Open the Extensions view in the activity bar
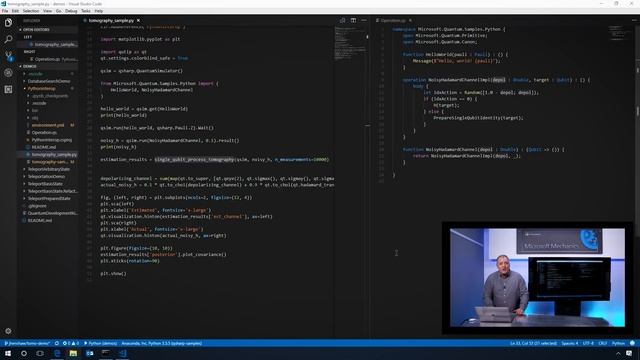Viewport: 640px width, 360px height. 8,89
